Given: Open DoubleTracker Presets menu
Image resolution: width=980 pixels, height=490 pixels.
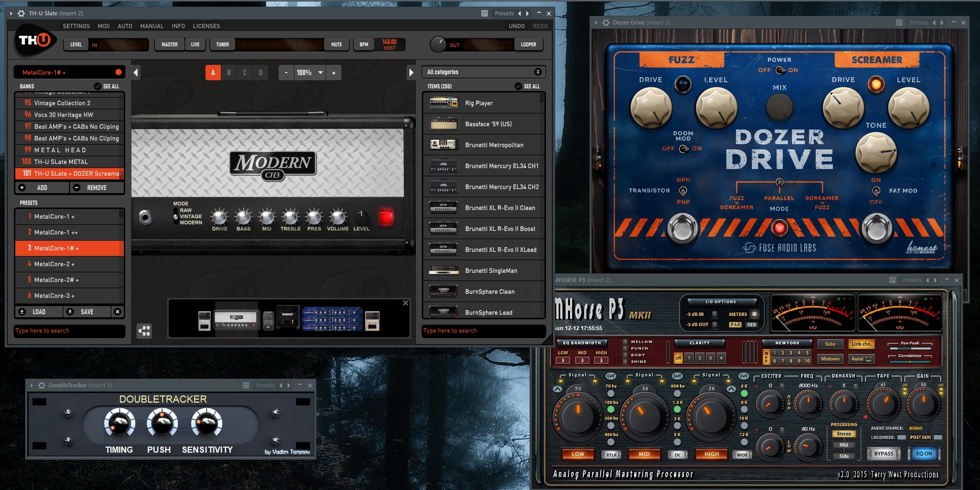Looking at the screenshot, I should click(x=265, y=385).
